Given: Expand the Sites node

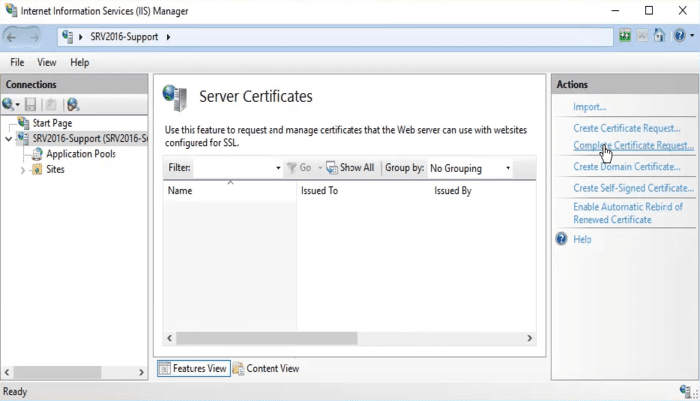Looking at the screenshot, I should [22, 170].
